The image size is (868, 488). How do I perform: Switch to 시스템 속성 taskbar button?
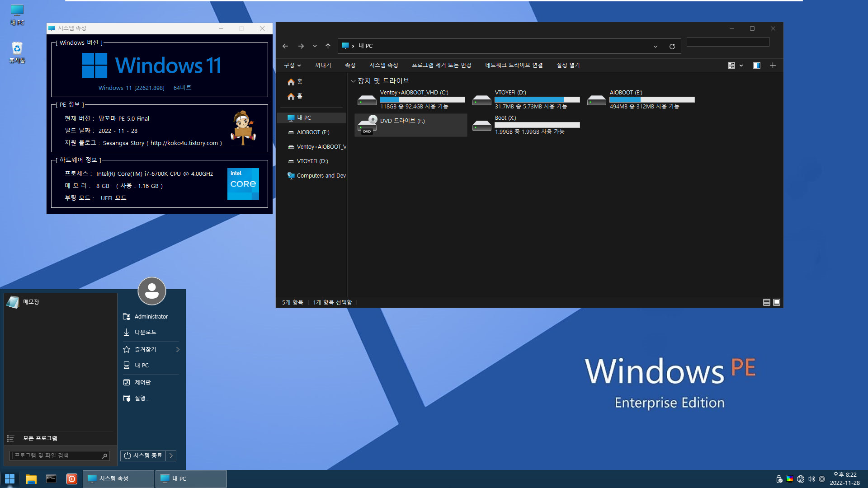click(118, 479)
